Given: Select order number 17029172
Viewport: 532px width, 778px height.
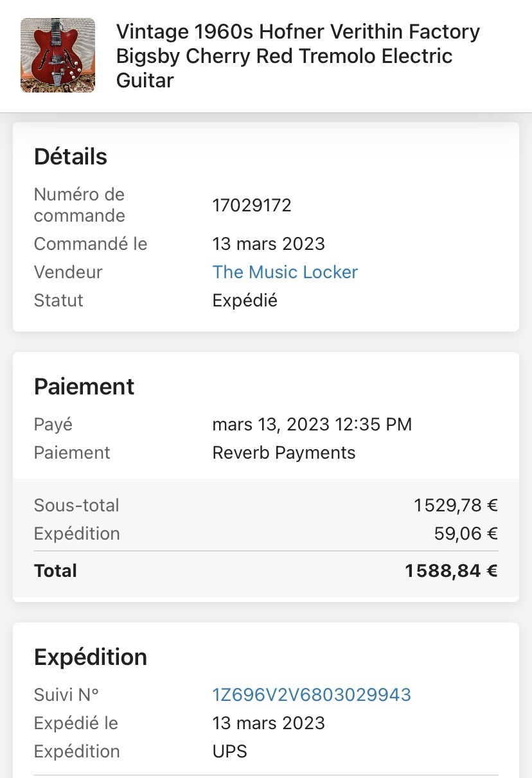Looking at the screenshot, I should pos(252,206).
